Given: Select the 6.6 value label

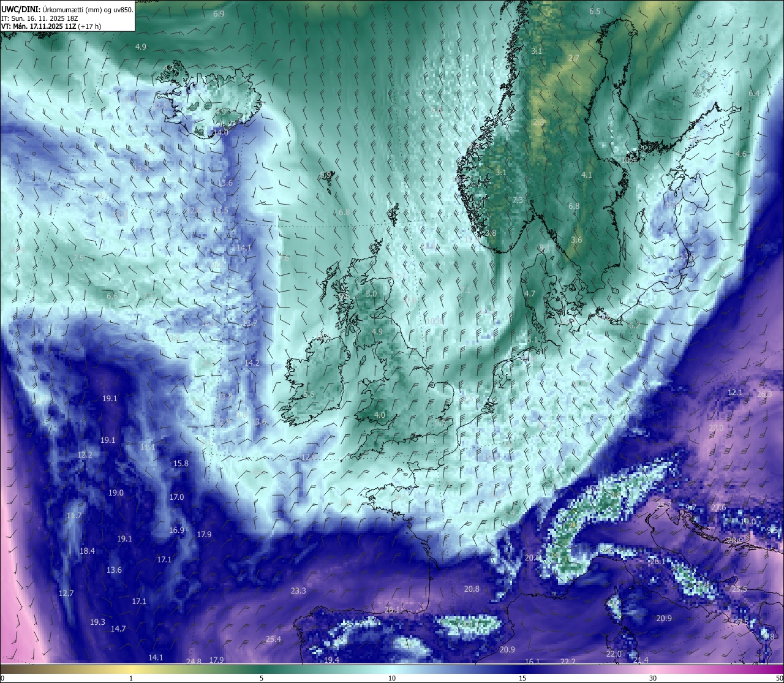Looking at the screenshot, I should pyautogui.click(x=112, y=296).
